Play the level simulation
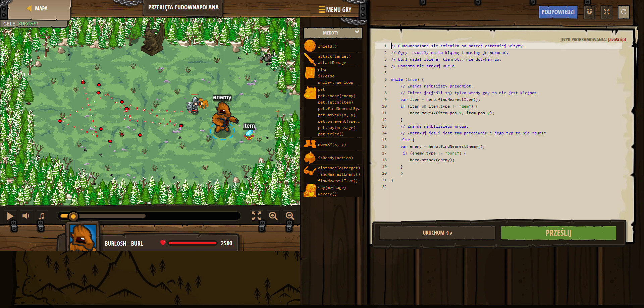 (x=10, y=216)
